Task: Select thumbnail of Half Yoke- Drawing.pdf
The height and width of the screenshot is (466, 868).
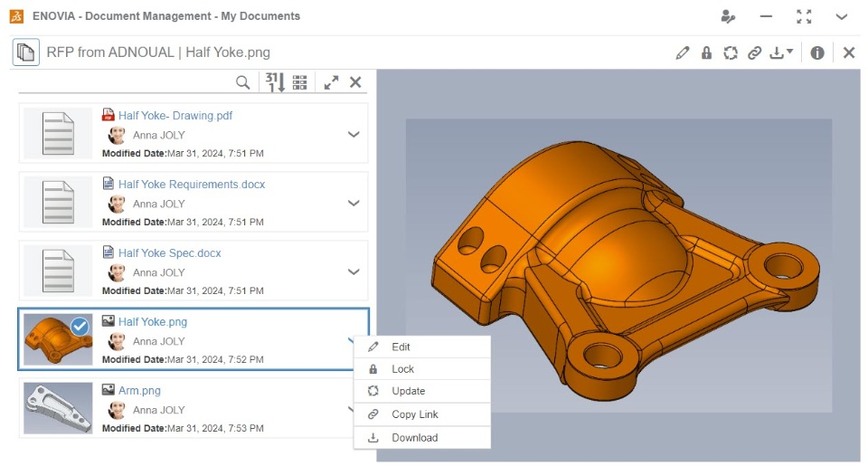Action: tap(58, 134)
